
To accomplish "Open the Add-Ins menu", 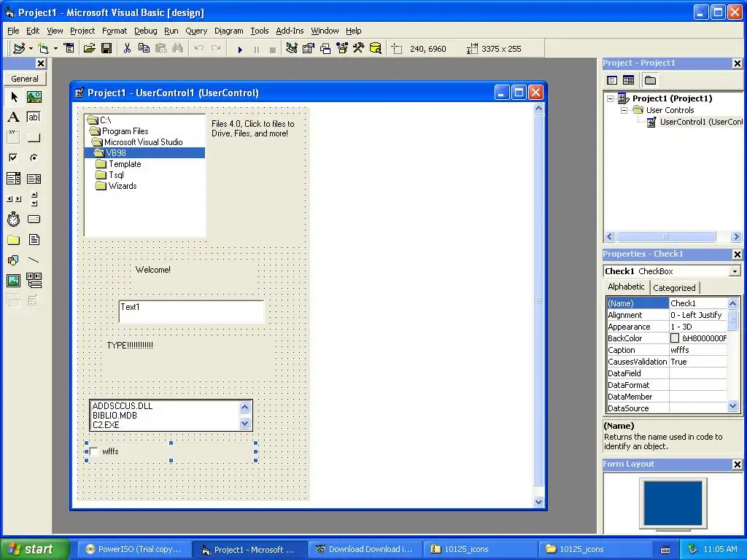I will [290, 31].
